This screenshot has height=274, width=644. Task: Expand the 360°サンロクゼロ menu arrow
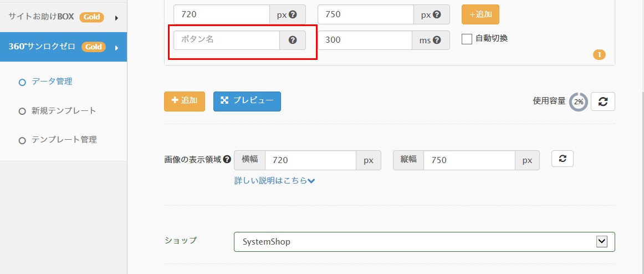116,48
